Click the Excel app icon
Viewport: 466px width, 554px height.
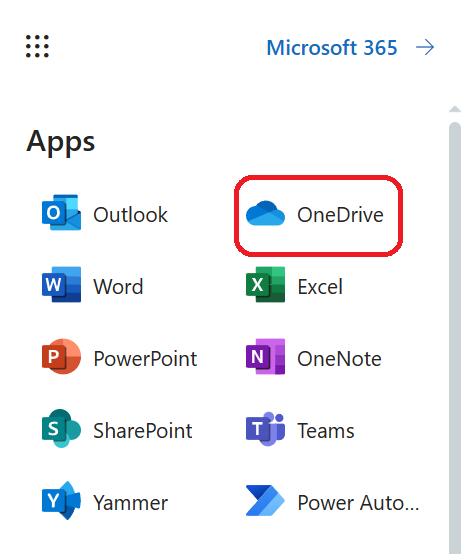[x=265, y=284]
